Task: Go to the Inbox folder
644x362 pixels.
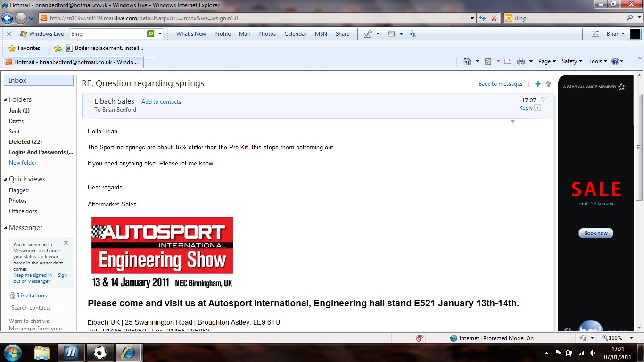Action: click(39, 81)
